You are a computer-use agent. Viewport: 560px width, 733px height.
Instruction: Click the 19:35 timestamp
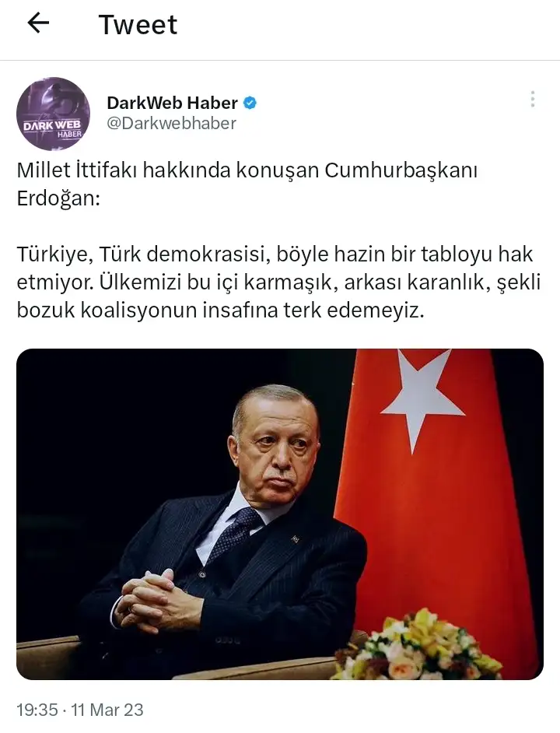pyautogui.click(x=37, y=710)
